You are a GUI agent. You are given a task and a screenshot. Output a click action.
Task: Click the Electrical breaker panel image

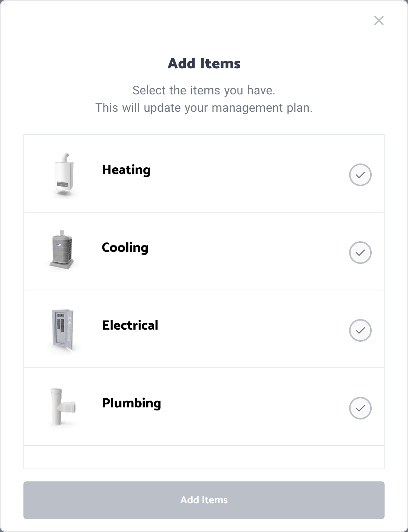63,330
